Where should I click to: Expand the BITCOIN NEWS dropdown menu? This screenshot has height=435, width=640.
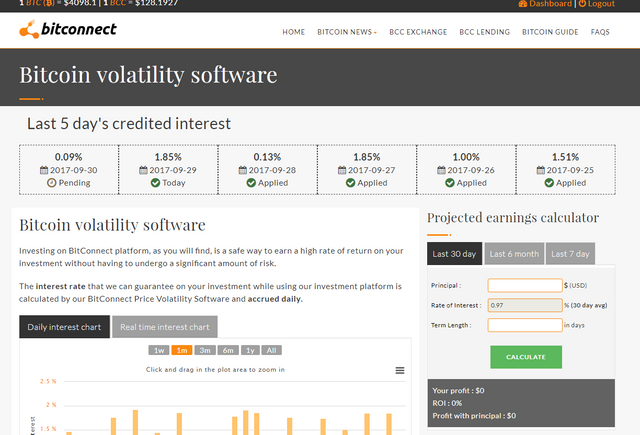(x=347, y=32)
